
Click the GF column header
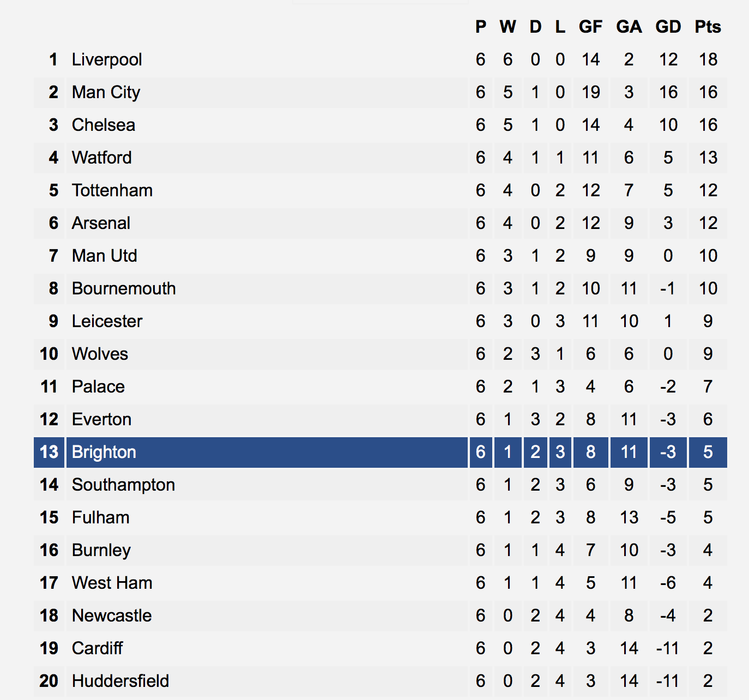point(590,27)
